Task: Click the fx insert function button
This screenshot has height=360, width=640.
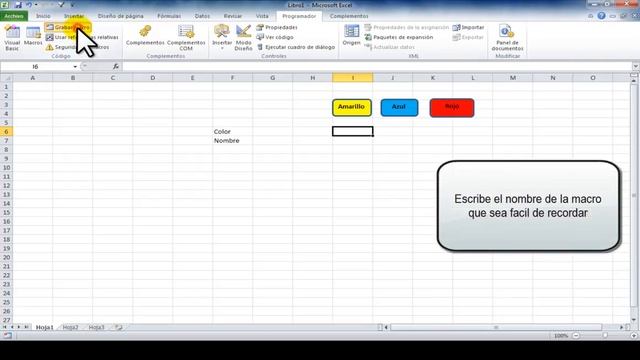Action: coord(116,67)
